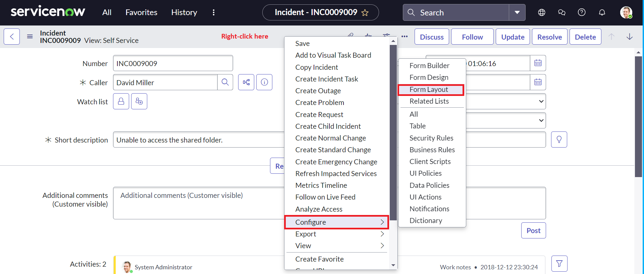Choose Create Emergency Change
This screenshot has height=274, width=644.
click(x=336, y=162)
